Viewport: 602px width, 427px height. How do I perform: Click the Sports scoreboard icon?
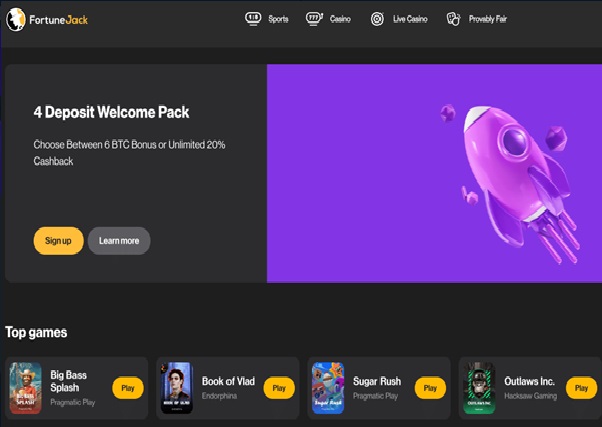click(x=253, y=18)
